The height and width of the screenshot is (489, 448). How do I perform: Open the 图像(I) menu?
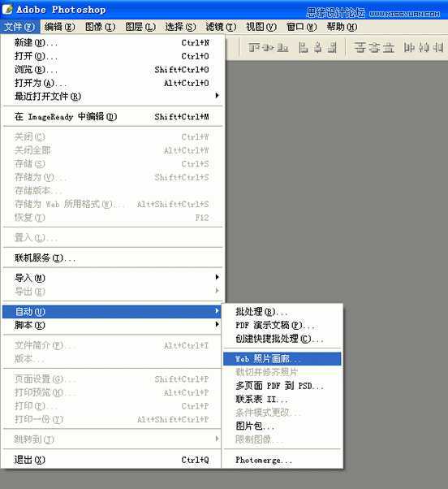coord(100,27)
